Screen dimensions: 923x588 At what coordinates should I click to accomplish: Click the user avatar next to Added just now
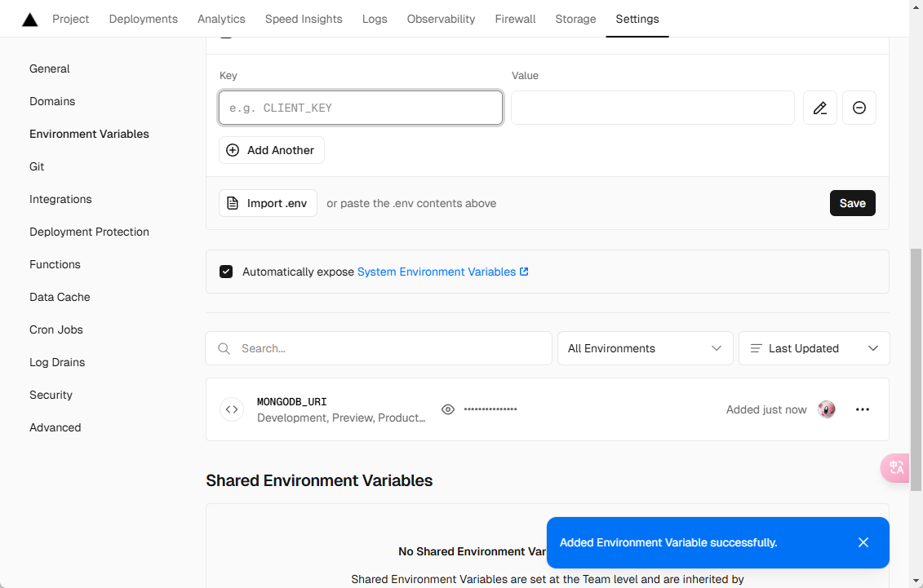click(x=827, y=409)
